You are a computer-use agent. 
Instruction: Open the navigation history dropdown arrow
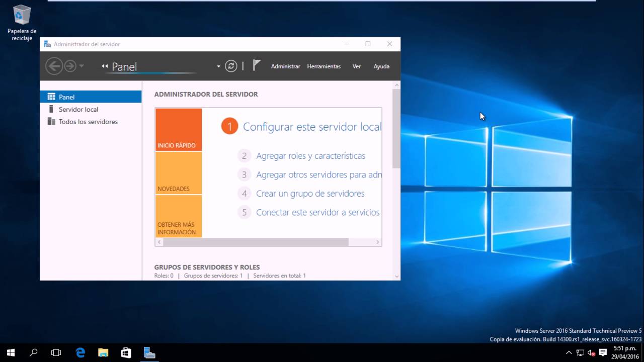(x=82, y=66)
